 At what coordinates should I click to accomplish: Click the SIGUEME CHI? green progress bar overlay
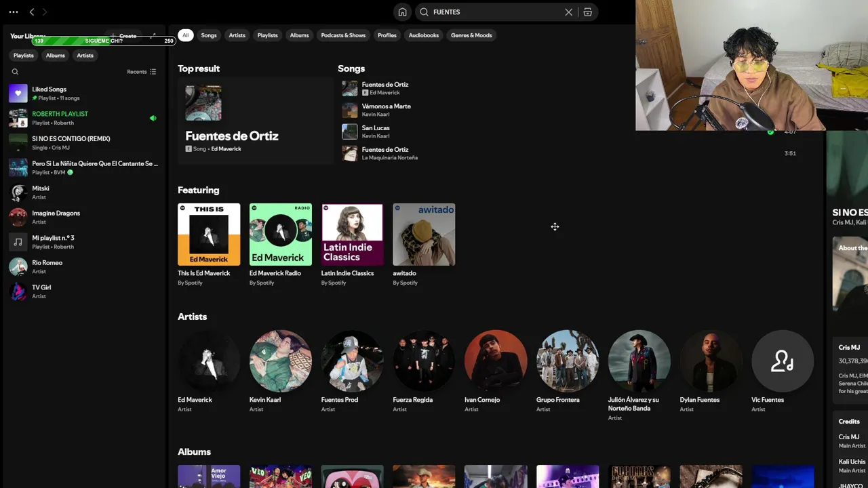(x=103, y=41)
